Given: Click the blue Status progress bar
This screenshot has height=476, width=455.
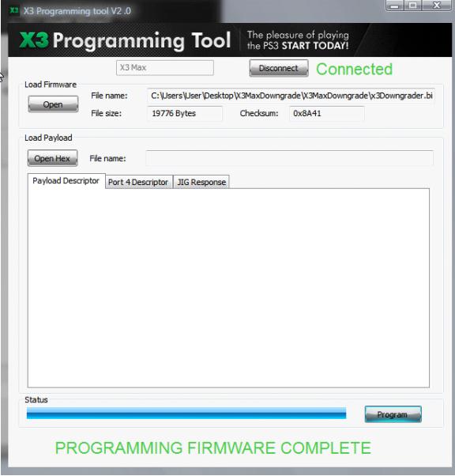Looking at the screenshot, I should (x=186, y=414).
